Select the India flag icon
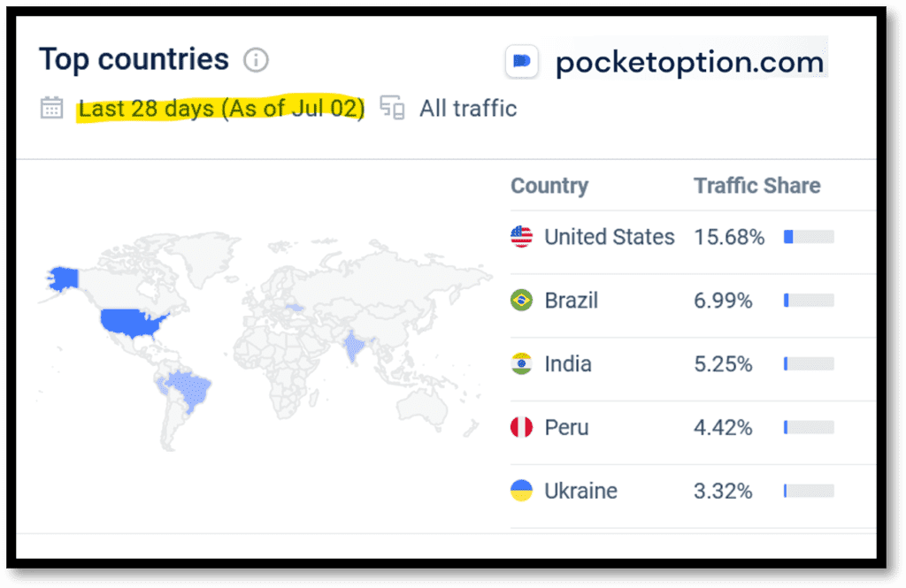 [521, 363]
